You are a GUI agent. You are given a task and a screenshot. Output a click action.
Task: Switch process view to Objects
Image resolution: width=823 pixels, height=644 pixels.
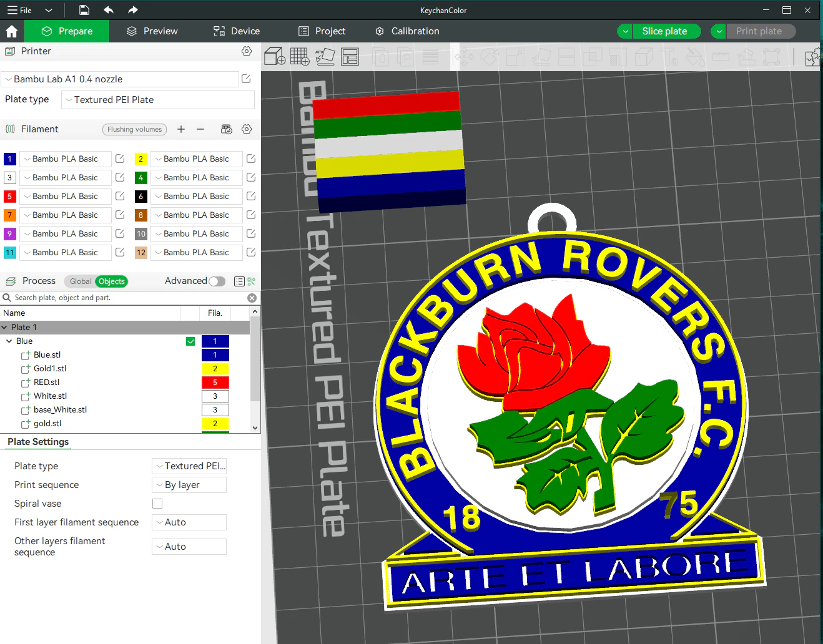point(112,281)
